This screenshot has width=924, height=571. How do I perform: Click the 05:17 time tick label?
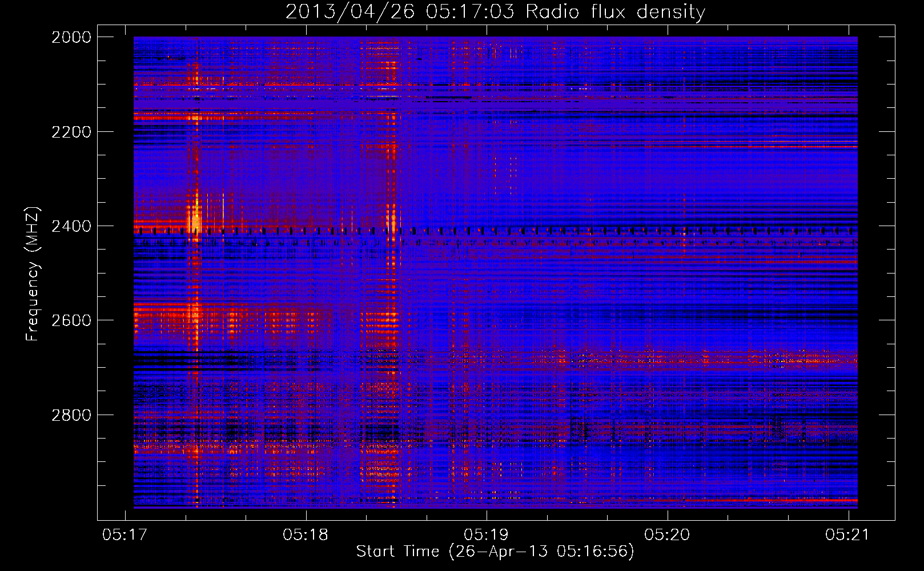coord(124,534)
